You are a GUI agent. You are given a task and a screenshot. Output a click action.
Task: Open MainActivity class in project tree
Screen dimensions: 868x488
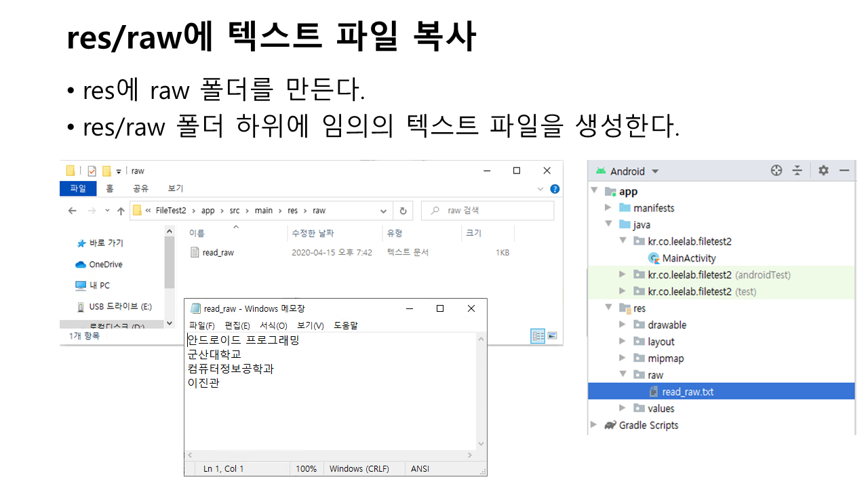(x=688, y=258)
